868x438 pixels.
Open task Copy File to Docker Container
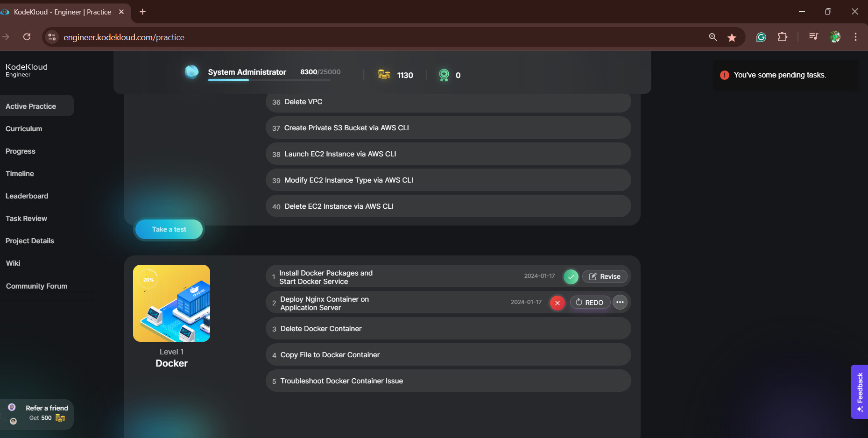448,355
